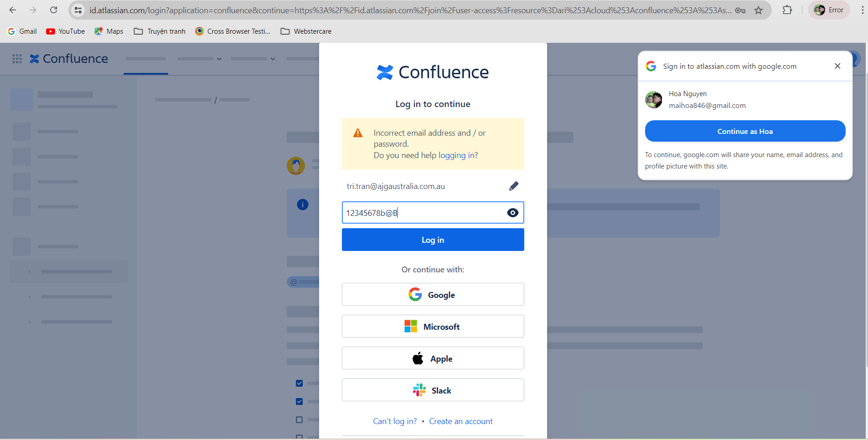Reload the current page
Viewport: 868px width, 440px height.
[53, 10]
